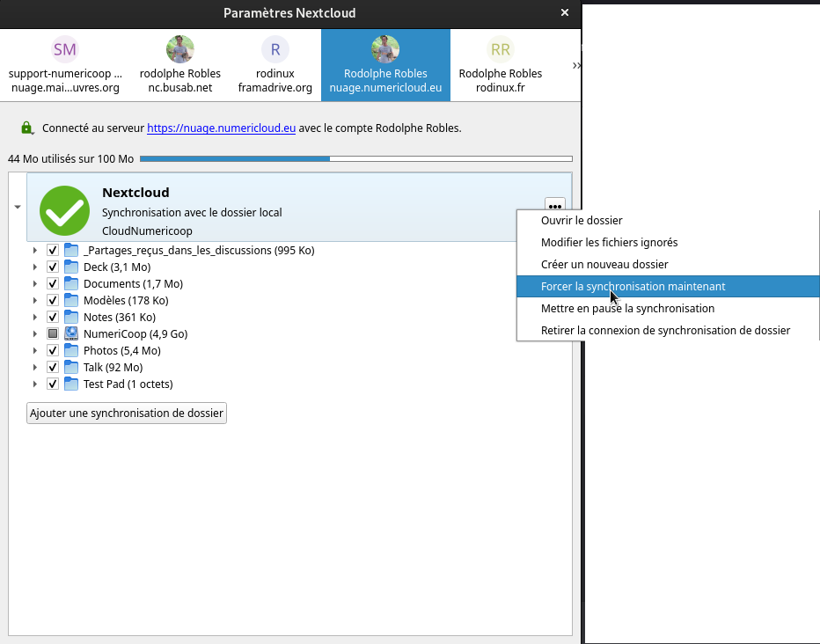Expand the Modèles folder
This screenshot has width=820, height=644.
click(x=35, y=301)
